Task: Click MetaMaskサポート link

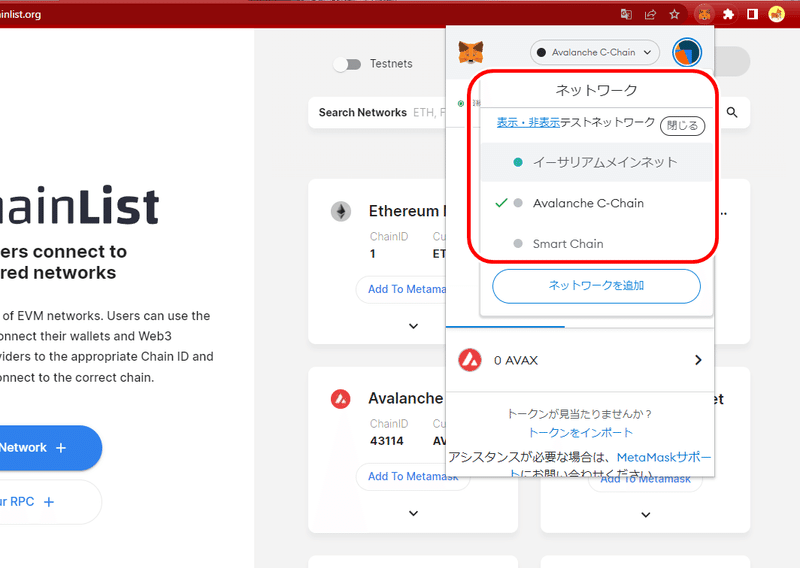Action: 663,457
